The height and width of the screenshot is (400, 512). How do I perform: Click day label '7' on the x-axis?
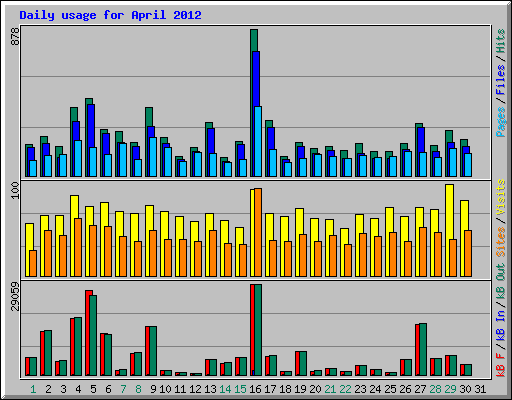(123, 389)
